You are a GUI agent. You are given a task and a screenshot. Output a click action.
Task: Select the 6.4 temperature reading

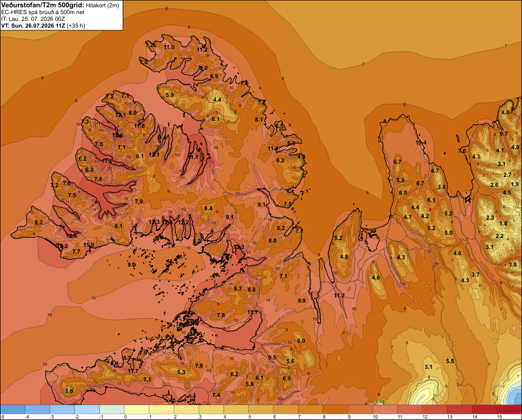coord(208,209)
